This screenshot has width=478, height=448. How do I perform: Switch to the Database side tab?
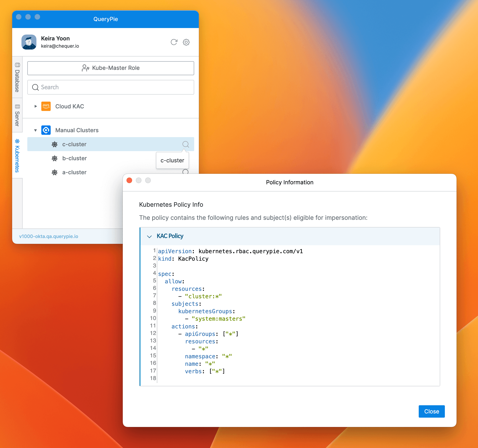point(17,78)
